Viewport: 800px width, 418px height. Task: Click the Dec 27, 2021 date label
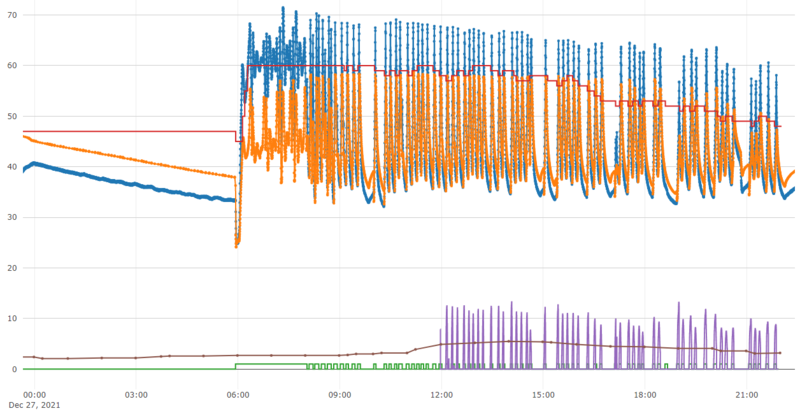(34, 405)
